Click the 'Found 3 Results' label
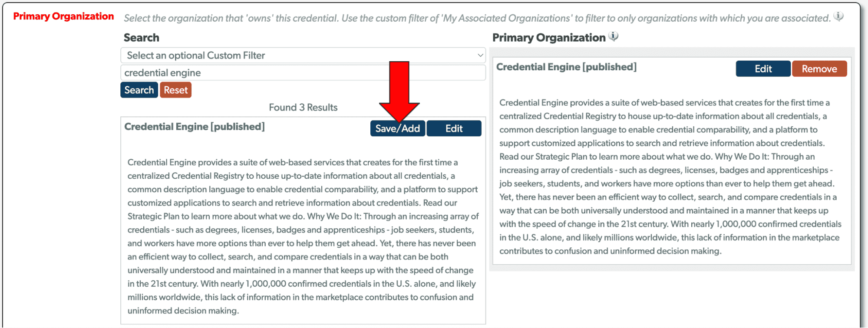868x328 pixels. (x=303, y=107)
